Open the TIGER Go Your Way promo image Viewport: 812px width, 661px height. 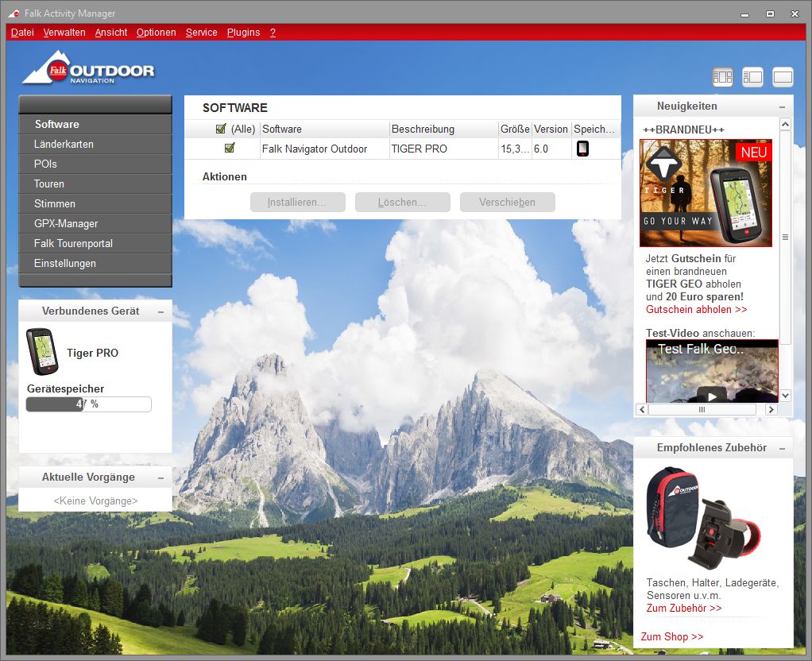click(706, 193)
